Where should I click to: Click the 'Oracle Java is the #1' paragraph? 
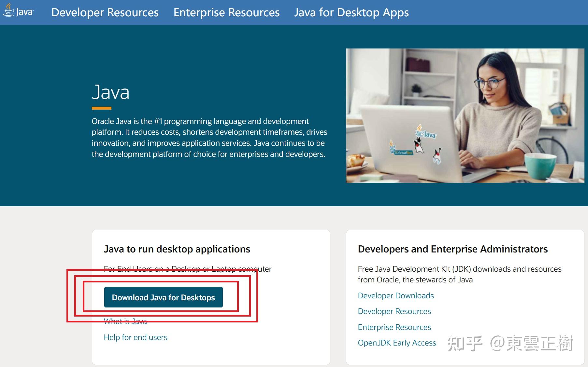pyautogui.click(x=209, y=138)
